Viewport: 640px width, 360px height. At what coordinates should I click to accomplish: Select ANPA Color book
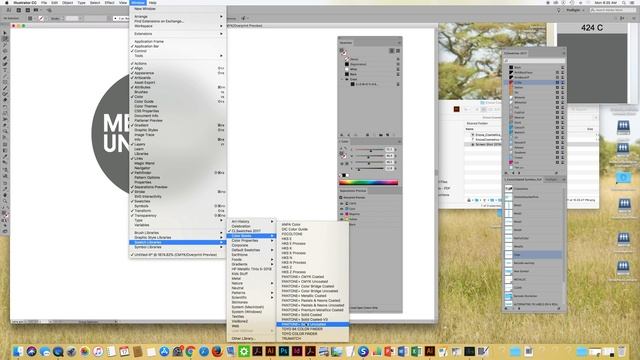[x=313, y=224]
